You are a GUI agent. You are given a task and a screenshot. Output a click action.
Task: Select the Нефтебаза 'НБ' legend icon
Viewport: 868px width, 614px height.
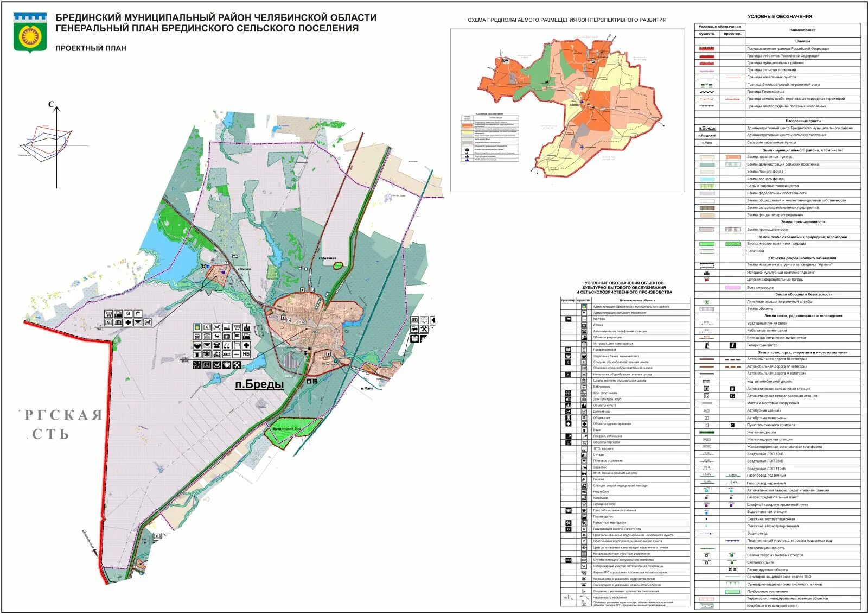584,492
